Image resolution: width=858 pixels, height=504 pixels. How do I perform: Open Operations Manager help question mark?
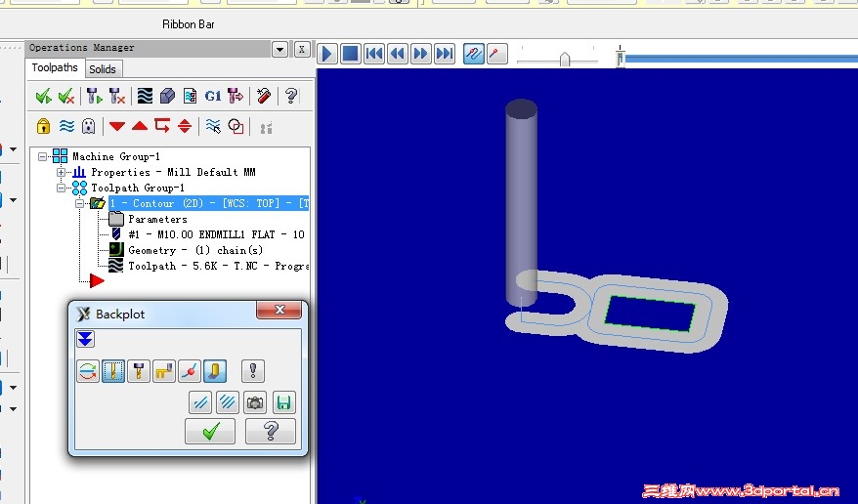[291, 96]
